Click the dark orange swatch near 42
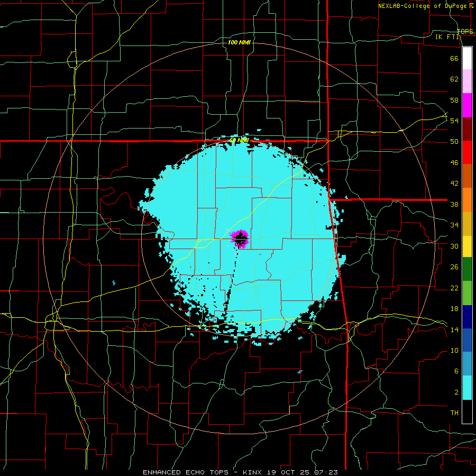The height and width of the screenshot is (476, 476). tap(467, 176)
